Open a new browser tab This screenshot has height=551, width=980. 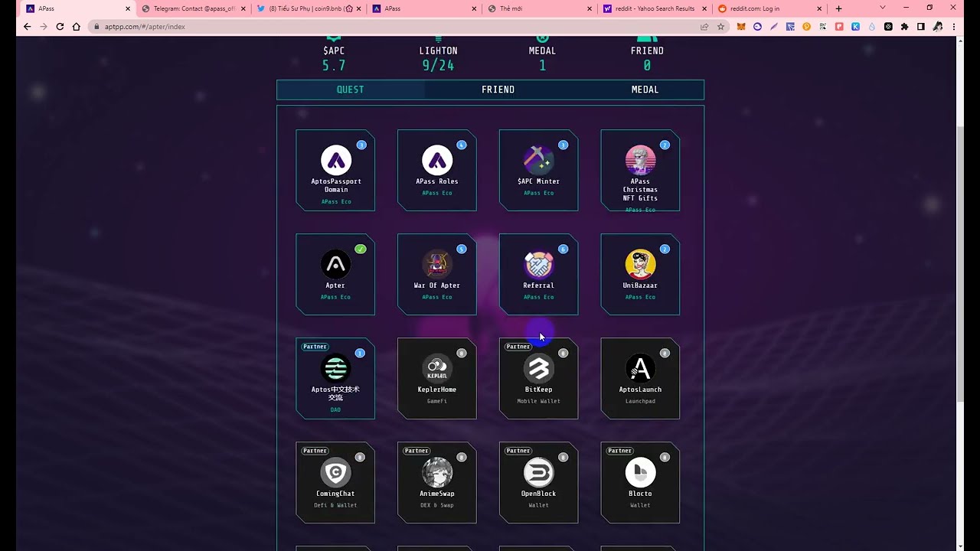(838, 8)
